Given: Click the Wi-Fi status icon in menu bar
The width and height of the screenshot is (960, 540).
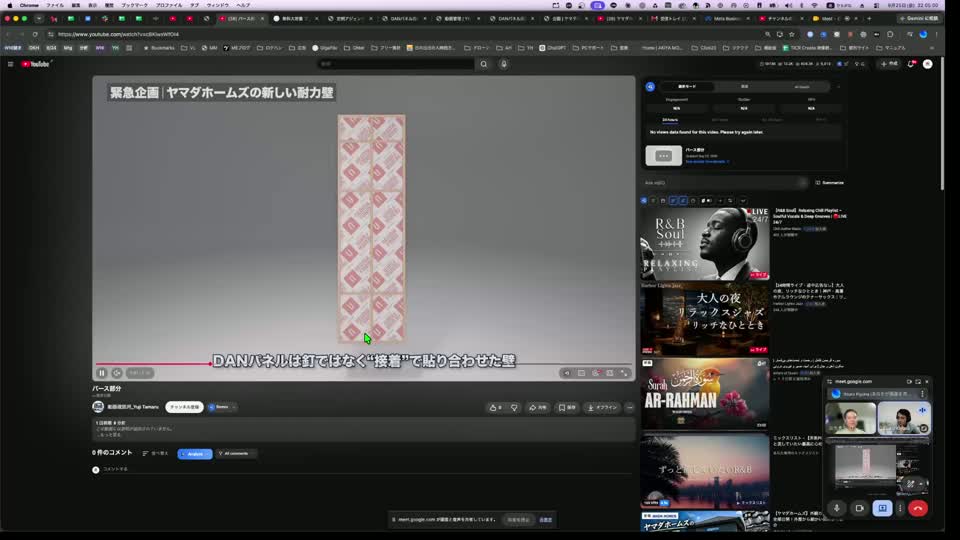Looking at the screenshot, I should (814, 5).
